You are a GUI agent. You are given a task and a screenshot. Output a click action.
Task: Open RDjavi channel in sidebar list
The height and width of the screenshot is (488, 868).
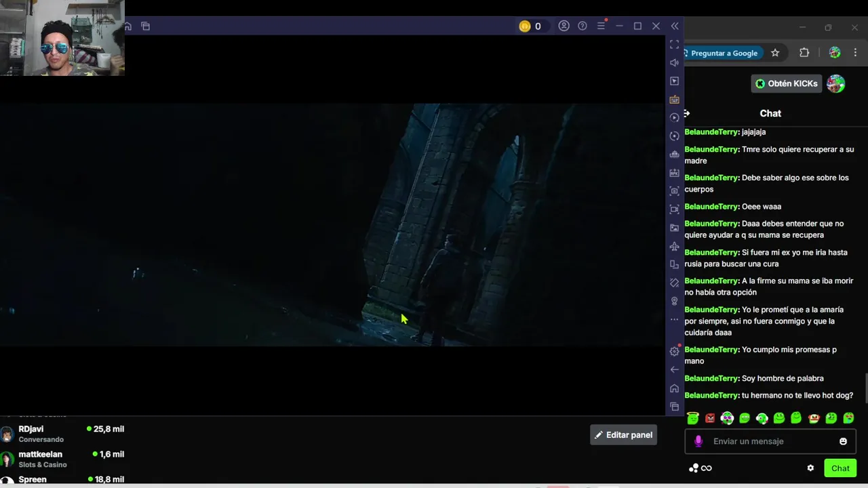62,434
